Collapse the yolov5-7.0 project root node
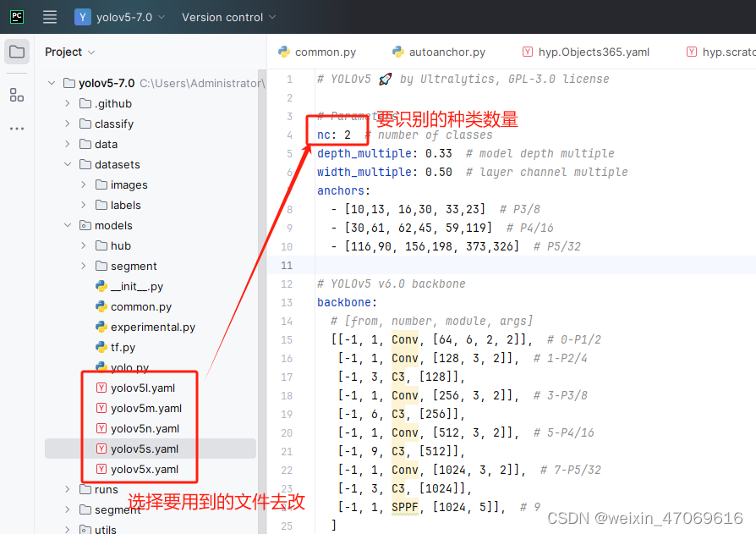Image resolution: width=756 pixels, height=534 pixels. tap(52, 82)
